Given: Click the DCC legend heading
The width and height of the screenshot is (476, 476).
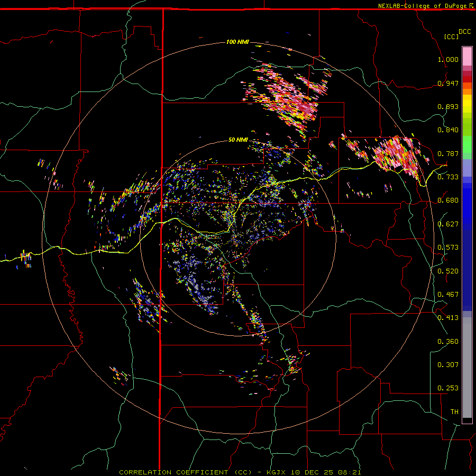Looking at the screenshot, I should 464,32.
